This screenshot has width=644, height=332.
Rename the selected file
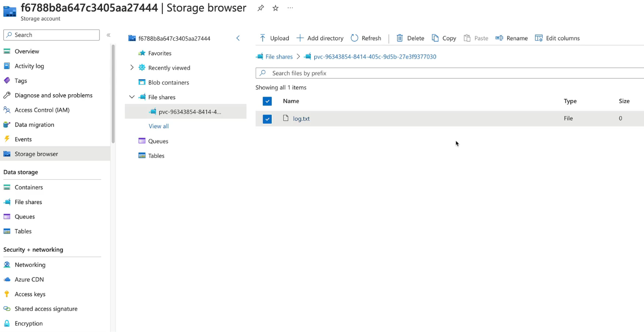point(512,38)
